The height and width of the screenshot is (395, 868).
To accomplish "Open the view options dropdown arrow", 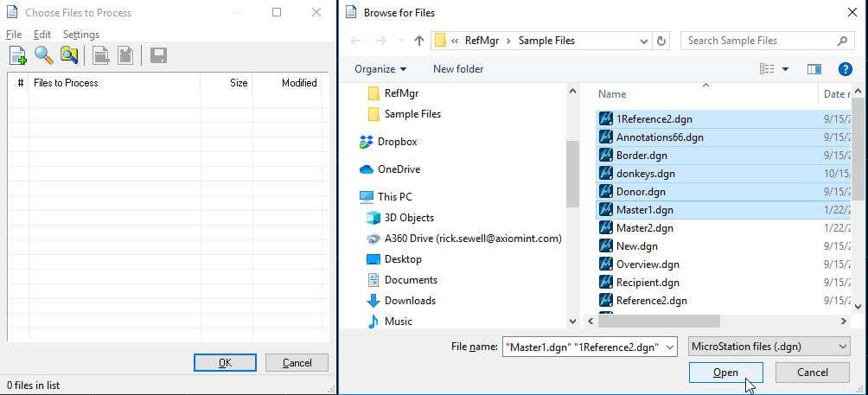I will point(785,69).
